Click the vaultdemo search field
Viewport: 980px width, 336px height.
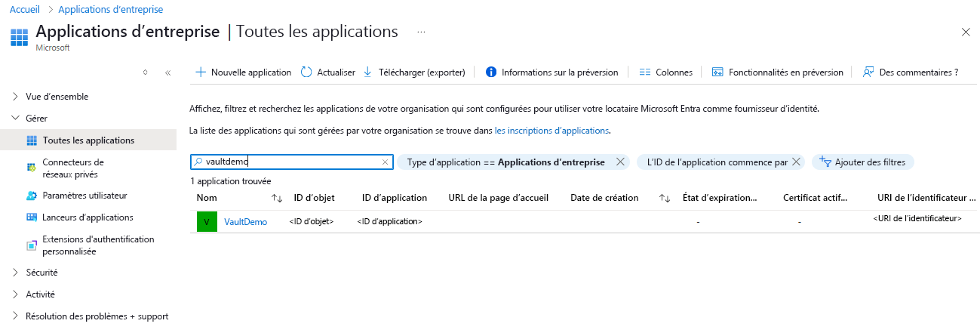click(x=290, y=162)
